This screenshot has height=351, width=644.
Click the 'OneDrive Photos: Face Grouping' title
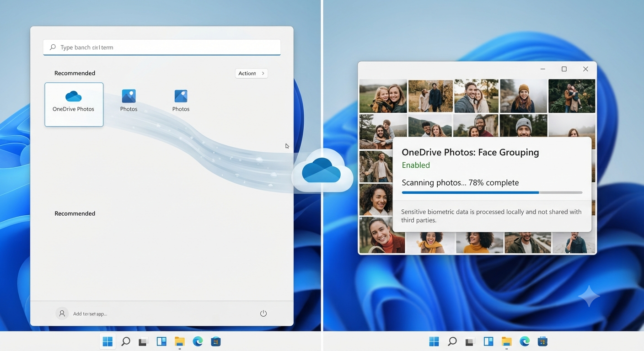coord(470,152)
